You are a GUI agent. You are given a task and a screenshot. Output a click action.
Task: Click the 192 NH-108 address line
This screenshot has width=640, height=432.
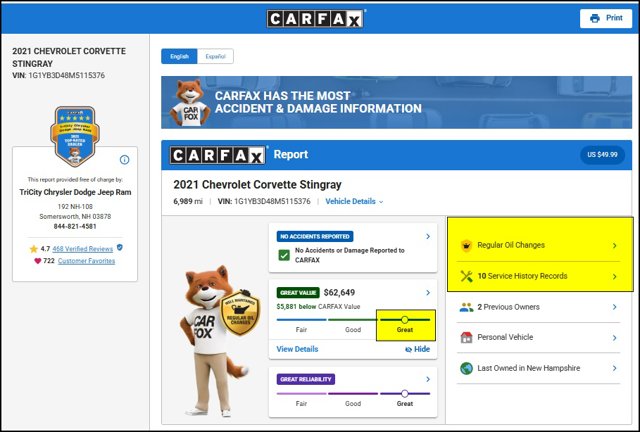tap(75, 207)
